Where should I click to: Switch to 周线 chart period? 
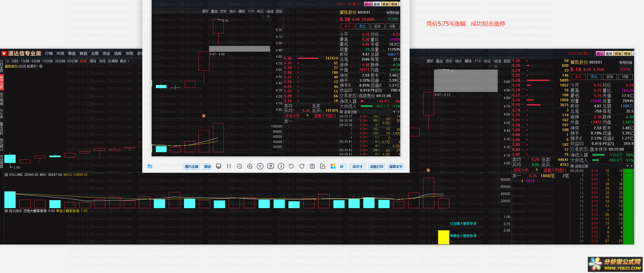pyautogui.click(x=93, y=61)
